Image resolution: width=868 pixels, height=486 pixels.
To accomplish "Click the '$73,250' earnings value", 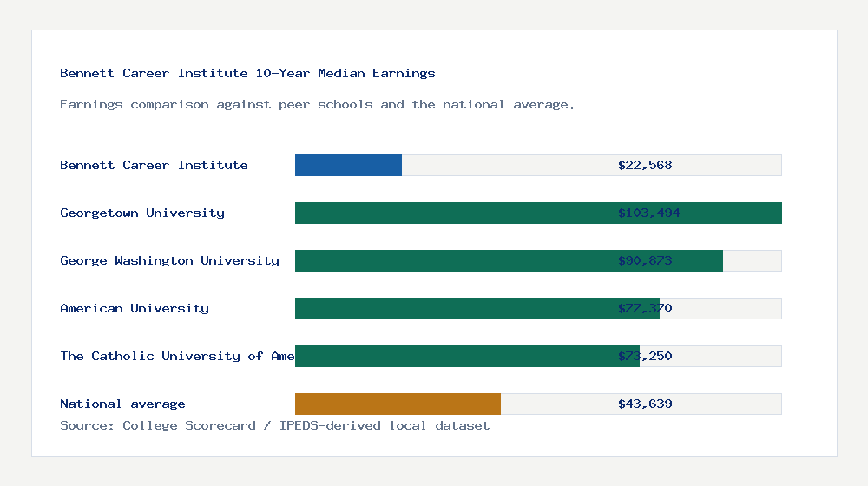I will click(x=645, y=356).
